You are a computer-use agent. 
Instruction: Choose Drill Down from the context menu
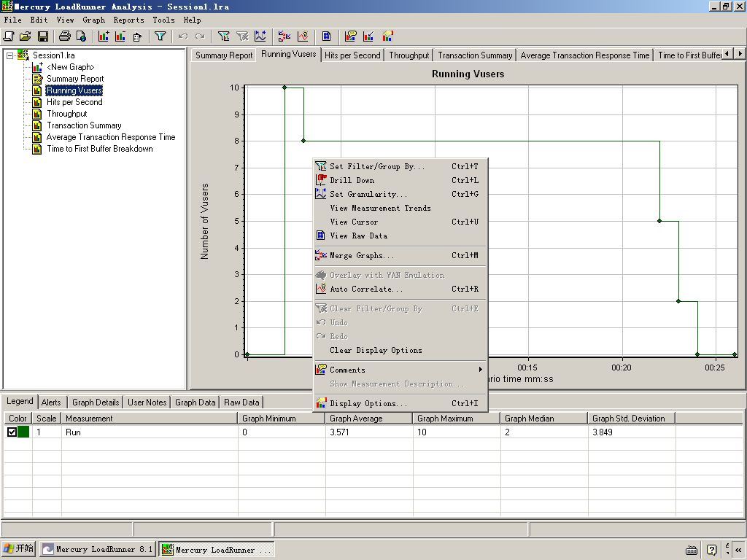tap(400, 180)
